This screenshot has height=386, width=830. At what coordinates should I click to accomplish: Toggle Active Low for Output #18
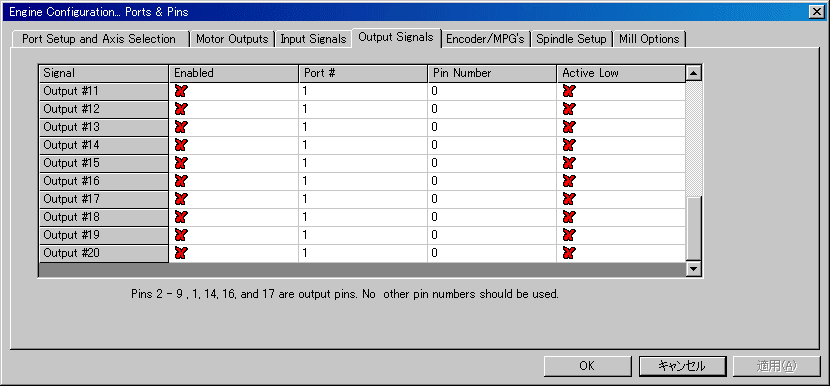[x=569, y=217]
